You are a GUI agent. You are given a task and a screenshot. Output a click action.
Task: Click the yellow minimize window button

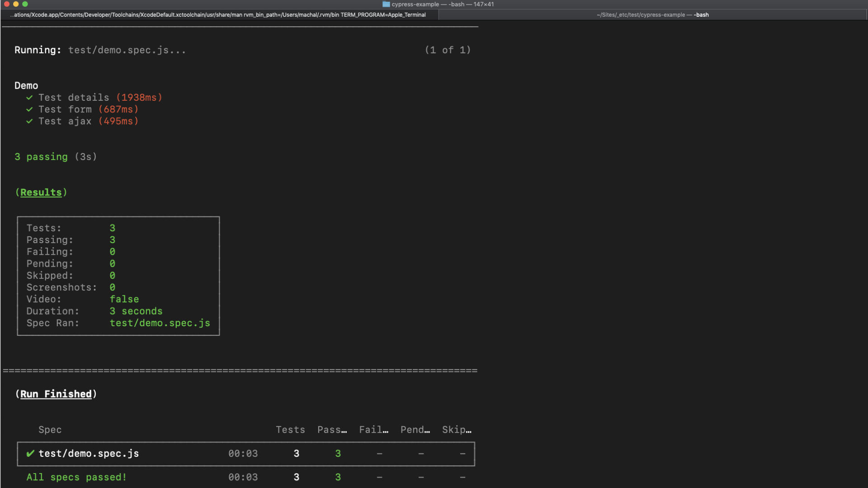point(16,4)
